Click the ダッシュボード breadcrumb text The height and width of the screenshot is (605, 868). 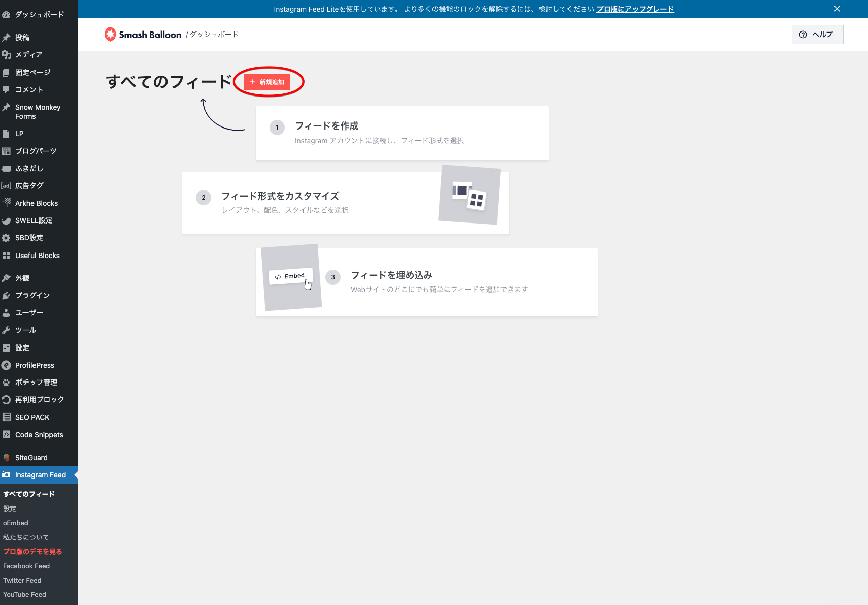pyautogui.click(x=214, y=35)
